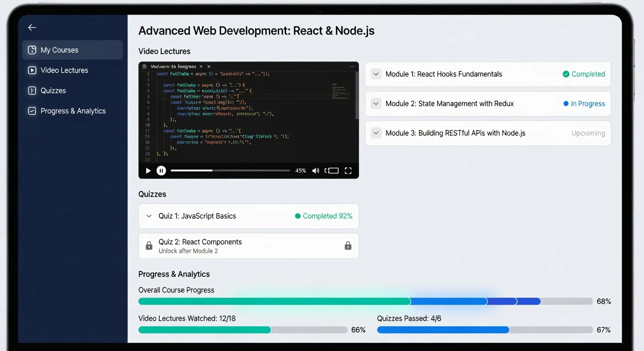Click the Video Lectures Watched progress bar

click(x=243, y=330)
